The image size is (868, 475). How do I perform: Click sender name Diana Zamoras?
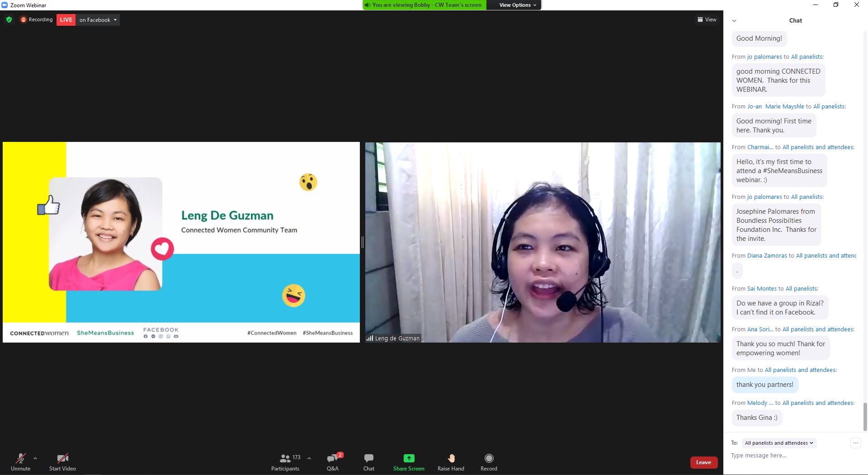767,256
